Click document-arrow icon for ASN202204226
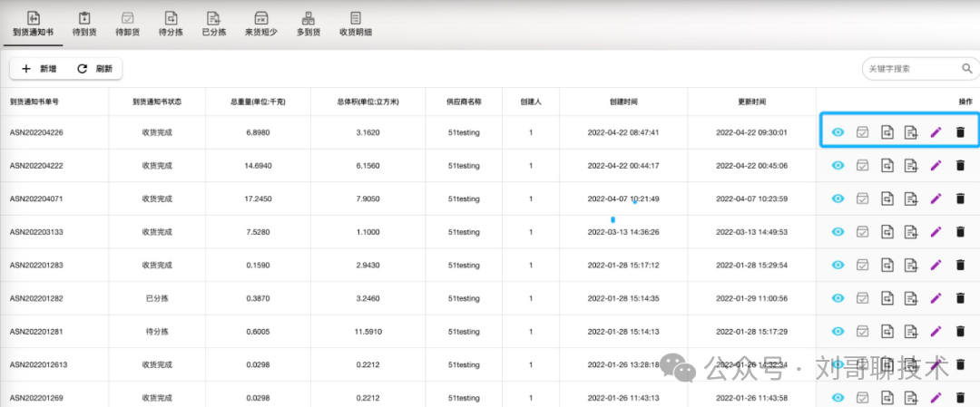Image resolution: width=980 pixels, height=407 pixels. tap(887, 131)
